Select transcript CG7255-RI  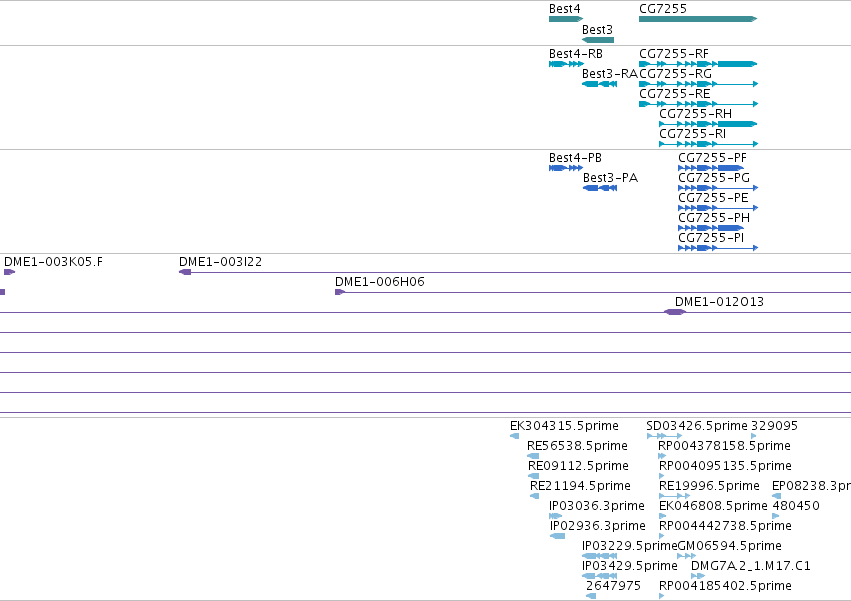[708, 144]
